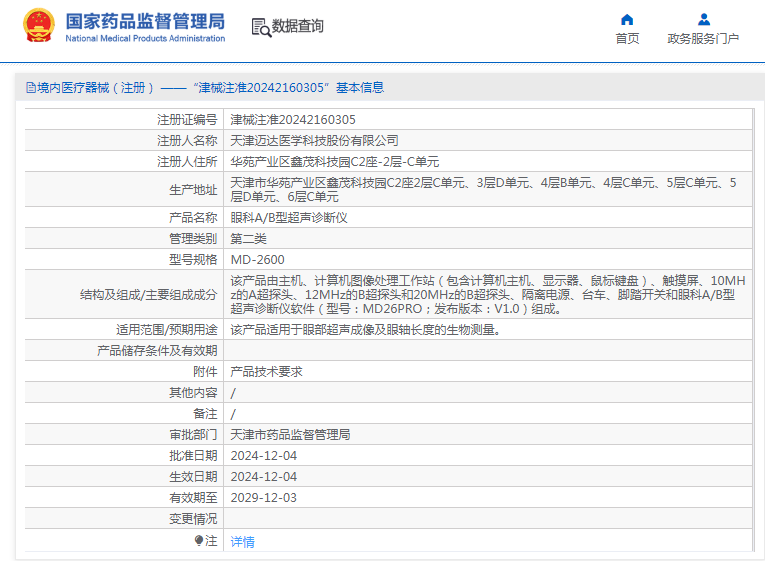Click the 管理类别 row label
Image resolution: width=765 pixels, height=561 pixels.
pyautogui.click(x=193, y=239)
